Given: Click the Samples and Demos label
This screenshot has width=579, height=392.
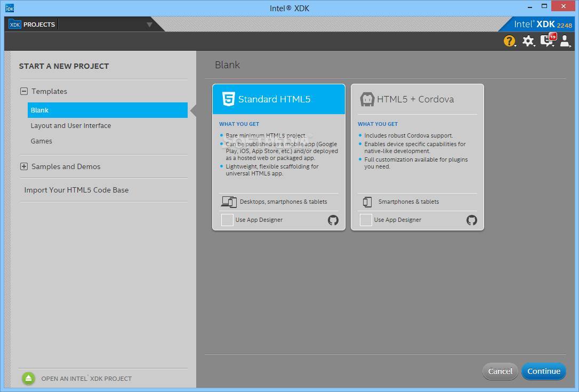Looking at the screenshot, I should point(66,166).
